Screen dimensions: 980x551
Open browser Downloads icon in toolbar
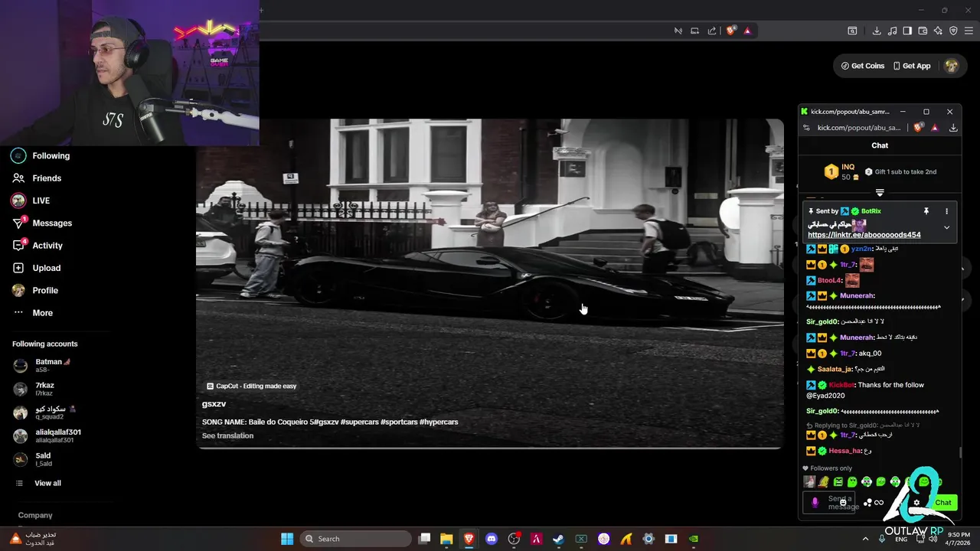click(x=877, y=31)
